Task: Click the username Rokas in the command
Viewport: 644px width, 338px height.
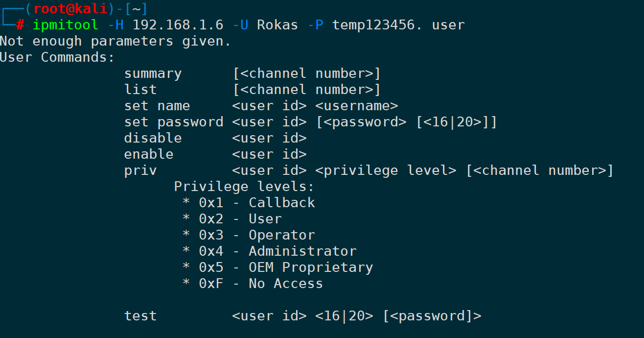Action: [277, 25]
